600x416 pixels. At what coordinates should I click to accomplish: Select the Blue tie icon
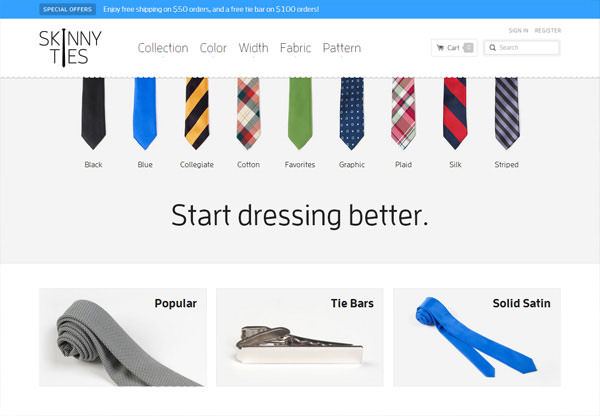145,113
